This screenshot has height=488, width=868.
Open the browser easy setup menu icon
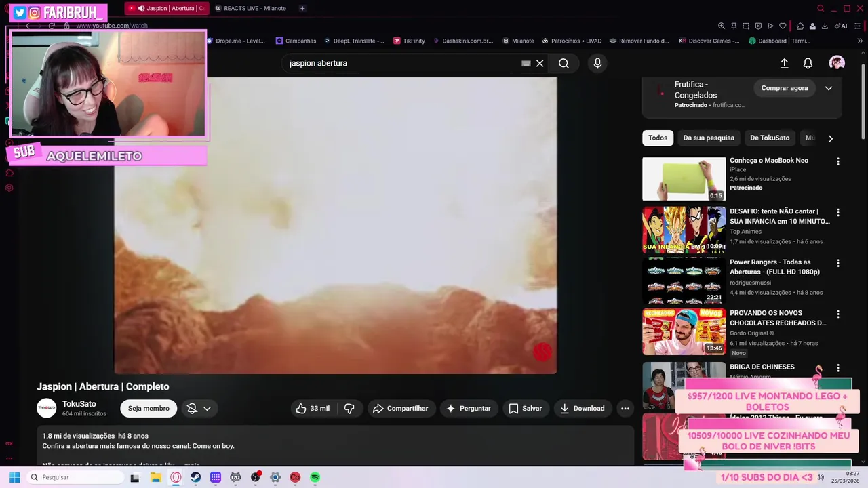point(857,26)
